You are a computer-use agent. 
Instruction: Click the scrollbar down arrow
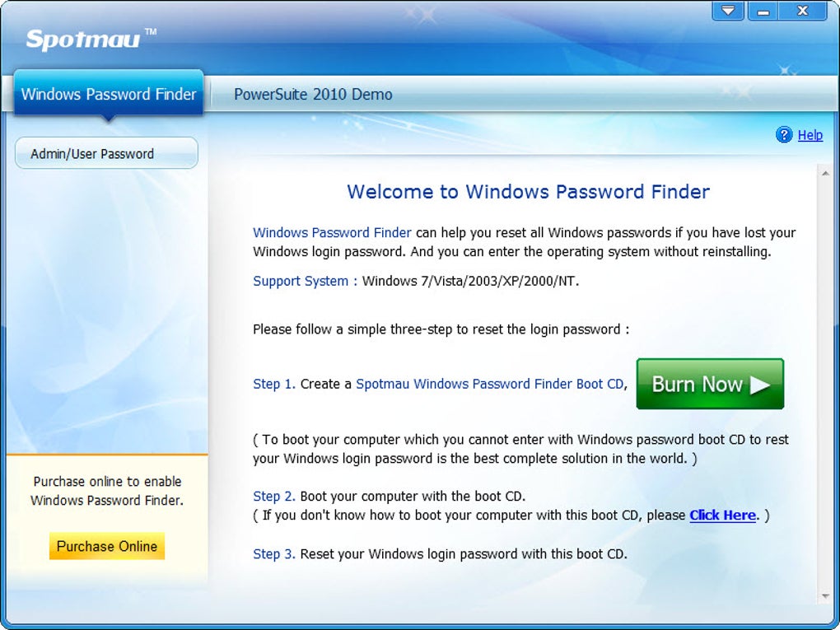point(825,595)
